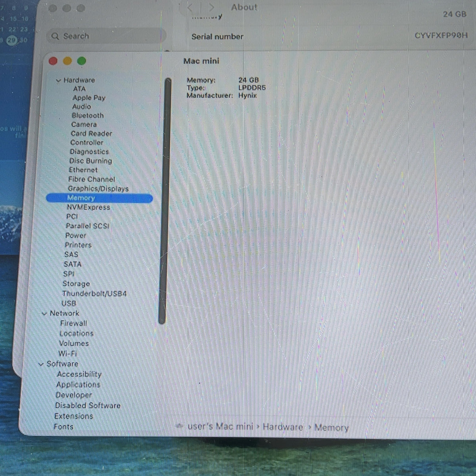The width and height of the screenshot is (476, 476).
Task: Select Volumes under Network
Action: coord(74,344)
